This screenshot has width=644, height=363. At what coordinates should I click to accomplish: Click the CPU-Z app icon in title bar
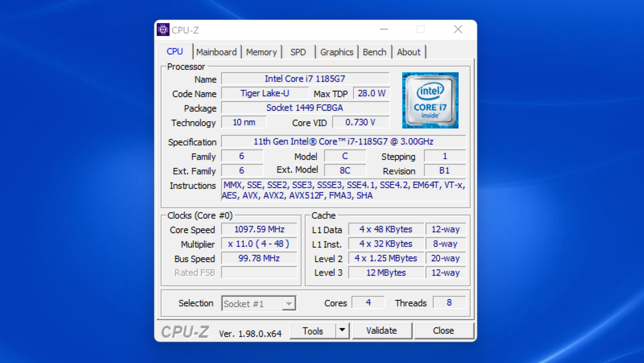pyautogui.click(x=163, y=30)
